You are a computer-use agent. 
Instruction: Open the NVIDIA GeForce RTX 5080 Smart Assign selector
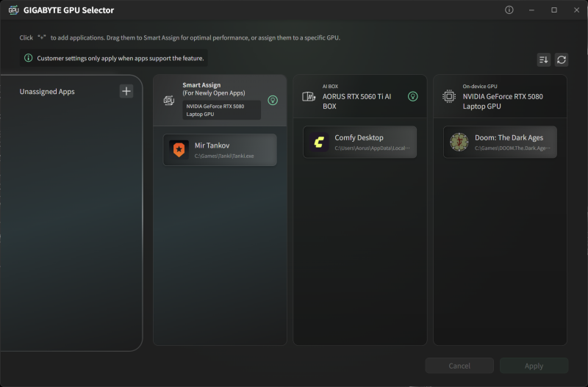[222, 110]
